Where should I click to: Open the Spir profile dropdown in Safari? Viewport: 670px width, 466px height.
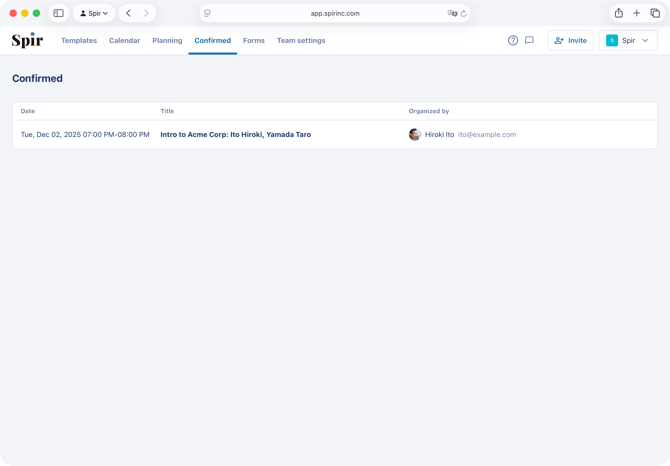coord(94,13)
